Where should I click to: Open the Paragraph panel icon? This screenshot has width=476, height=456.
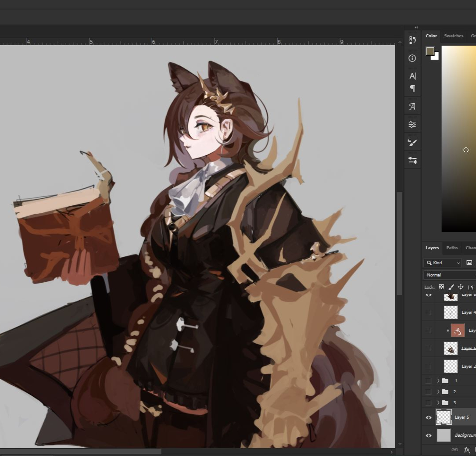point(412,88)
